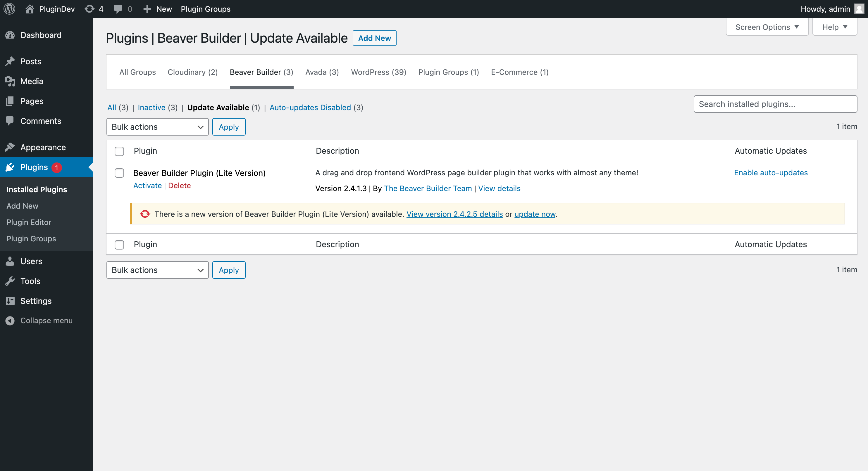Screen dimensions: 868x471
Task: Focus the Search installed plugins field
Action: click(775, 104)
